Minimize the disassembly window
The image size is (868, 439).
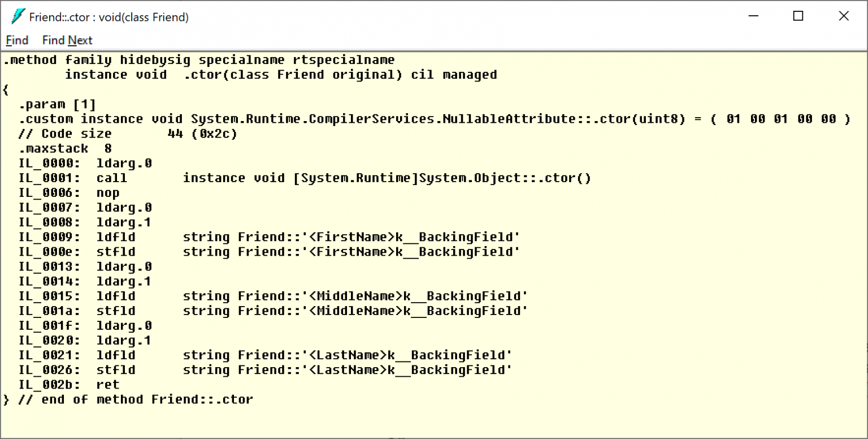[754, 16]
